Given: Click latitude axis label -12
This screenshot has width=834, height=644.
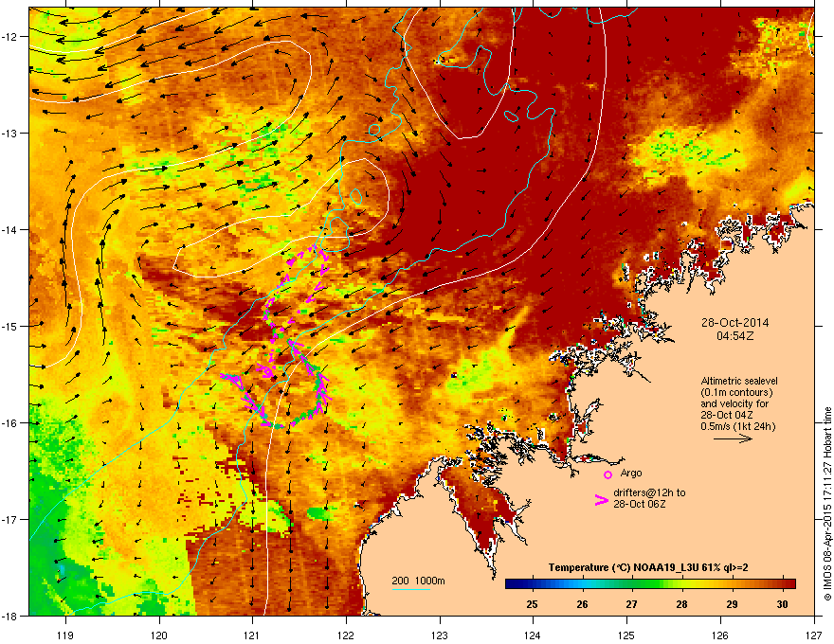Looking at the screenshot, I should coord(9,37).
